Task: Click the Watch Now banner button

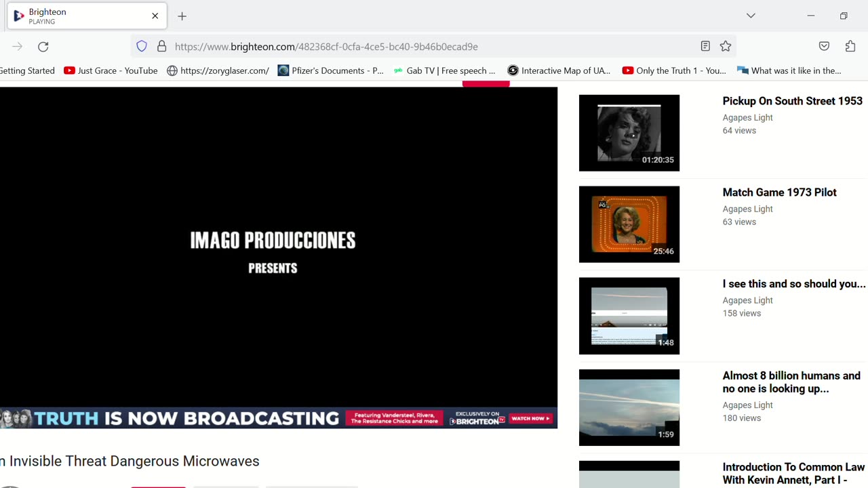Action: [530, 418]
